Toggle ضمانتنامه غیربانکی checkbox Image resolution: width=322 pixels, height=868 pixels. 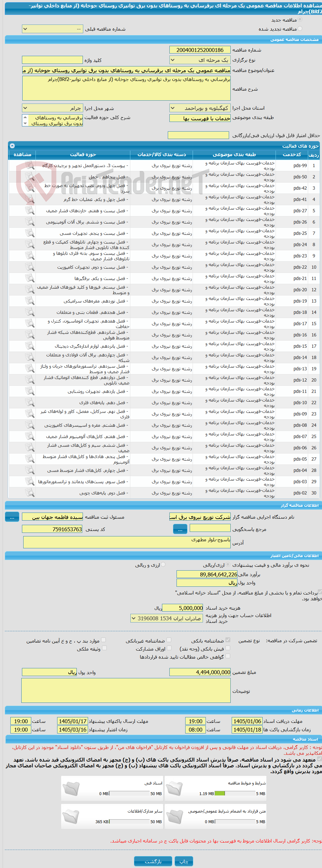(169, 640)
